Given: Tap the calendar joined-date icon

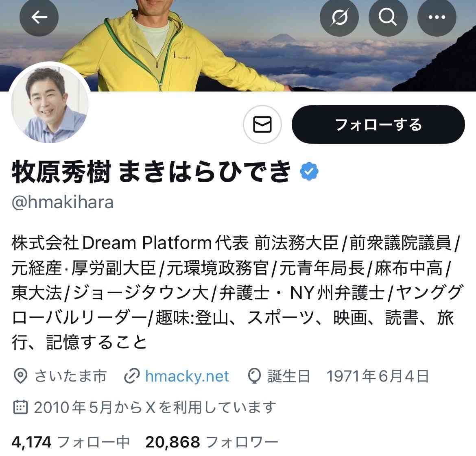Looking at the screenshot, I should (x=20, y=407).
